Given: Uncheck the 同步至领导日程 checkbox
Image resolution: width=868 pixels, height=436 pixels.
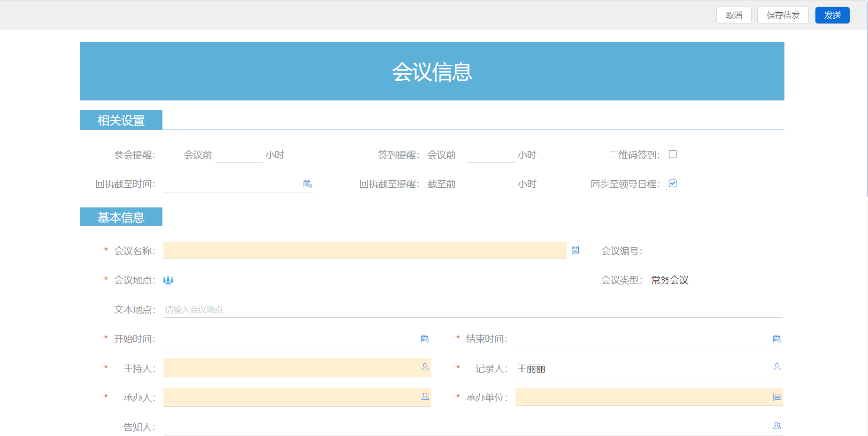Looking at the screenshot, I should tap(673, 184).
